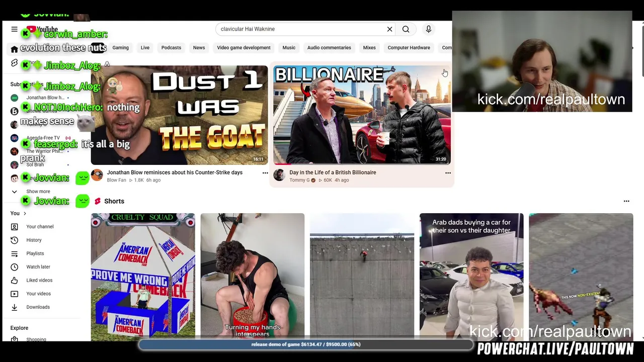Click the Home icon in sidebar
The image size is (644, 362).
tap(14, 49)
